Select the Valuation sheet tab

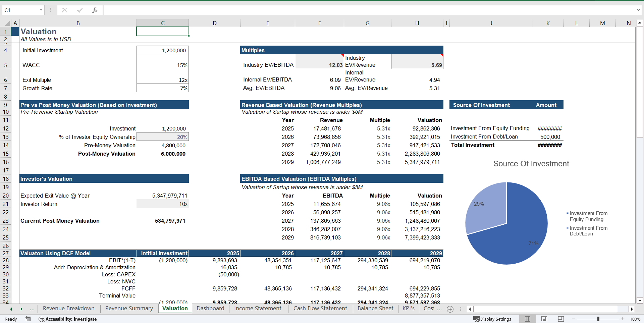[175, 309]
